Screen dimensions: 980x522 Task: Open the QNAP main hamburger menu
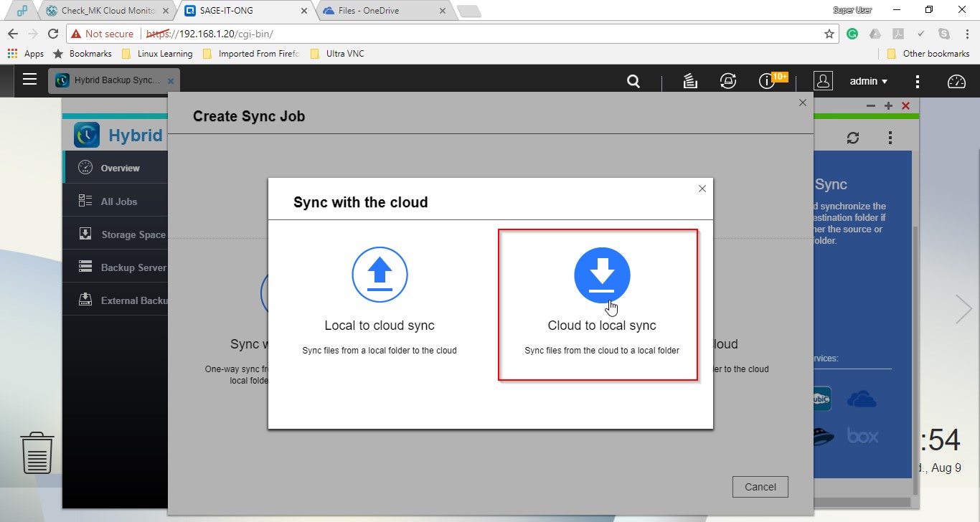[29, 80]
